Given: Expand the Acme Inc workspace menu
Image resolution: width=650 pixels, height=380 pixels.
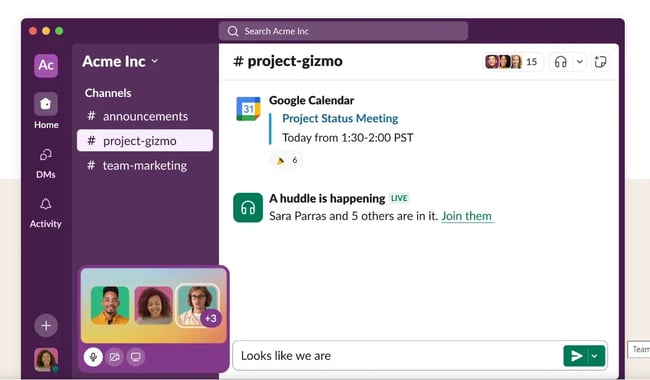Looking at the screenshot, I should [x=120, y=61].
